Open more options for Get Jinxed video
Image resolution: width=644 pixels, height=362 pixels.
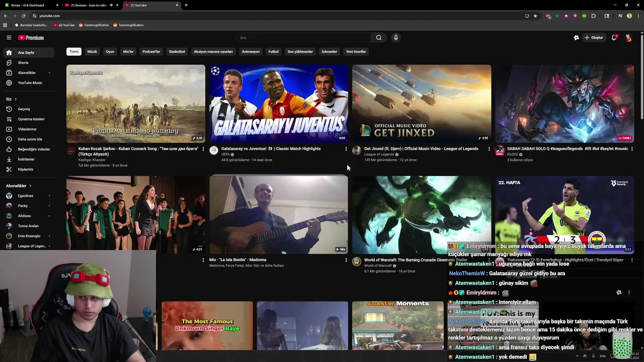click(489, 149)
